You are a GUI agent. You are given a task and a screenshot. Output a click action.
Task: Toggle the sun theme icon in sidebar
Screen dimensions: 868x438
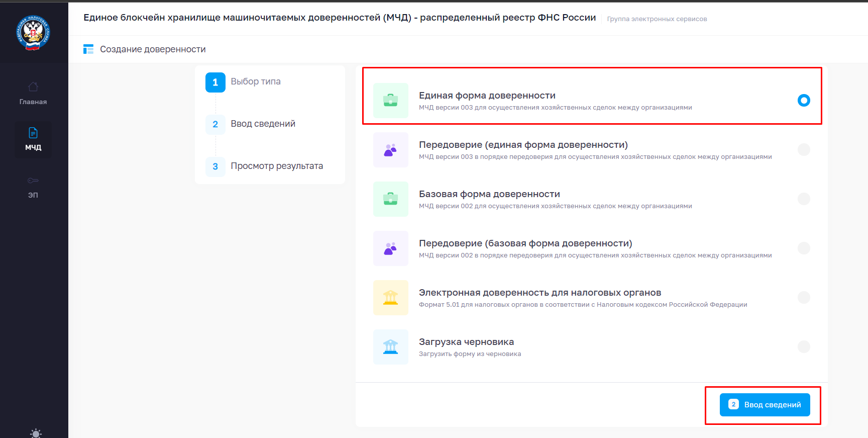point(36,433)
